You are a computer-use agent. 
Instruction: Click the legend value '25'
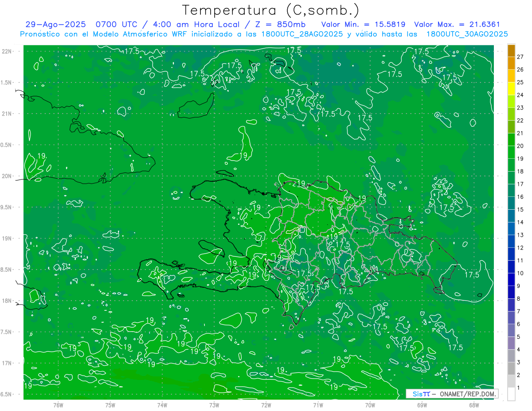pos(520,82)
